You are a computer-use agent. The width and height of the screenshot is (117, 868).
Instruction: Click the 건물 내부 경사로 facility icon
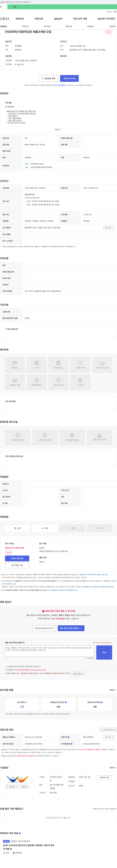point(99,437)
